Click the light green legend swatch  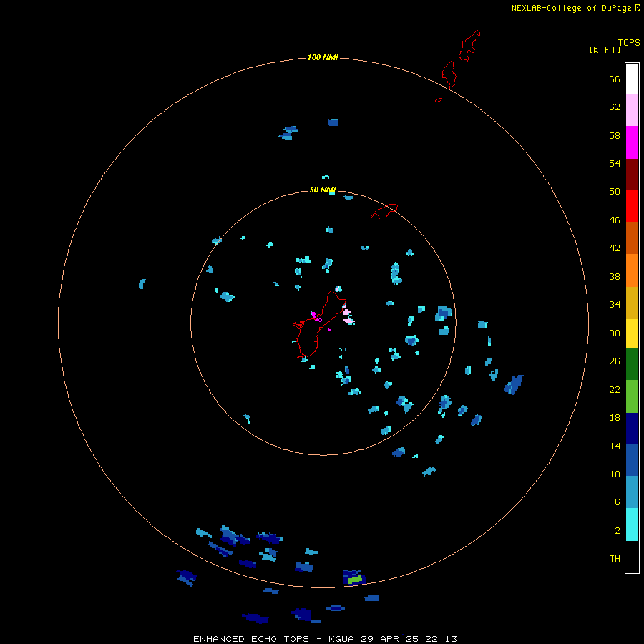[x=632, y=396]
